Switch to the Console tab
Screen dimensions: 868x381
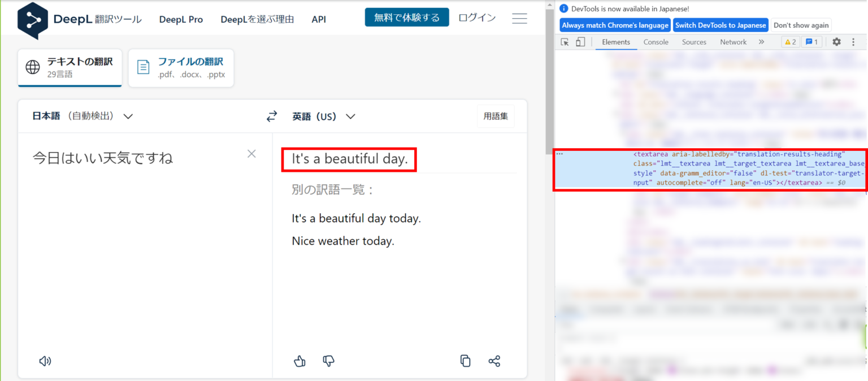click(x=656, y=42)
